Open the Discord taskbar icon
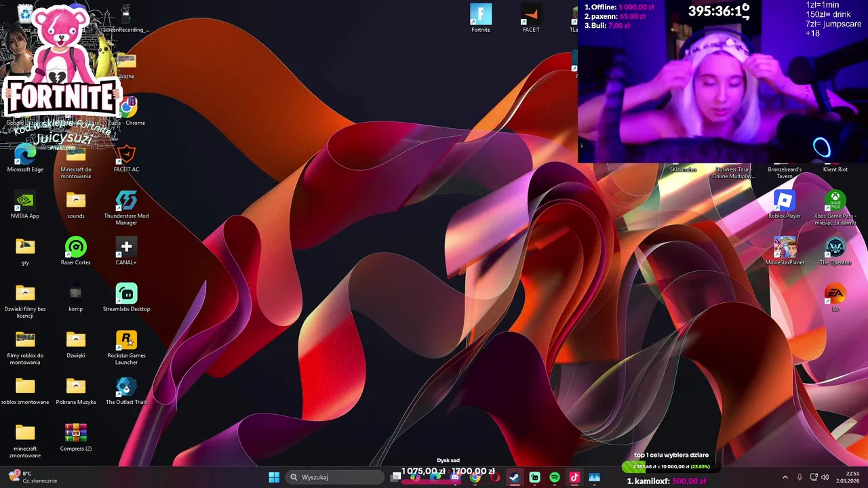Screen dimensions: 868x488 pyautogui.click(x=455, y=477)
